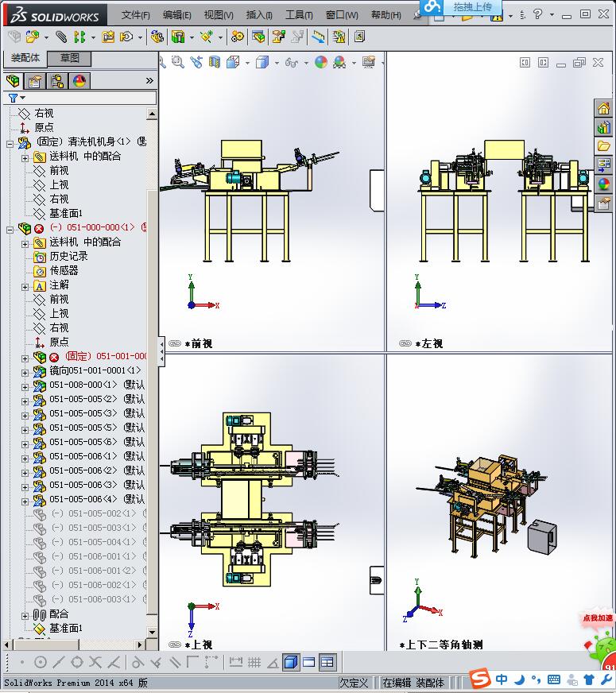Open the 插入(I) menu
Viewport: 616px width, 693px height.
pyautogui.click(x=259, y=15)
